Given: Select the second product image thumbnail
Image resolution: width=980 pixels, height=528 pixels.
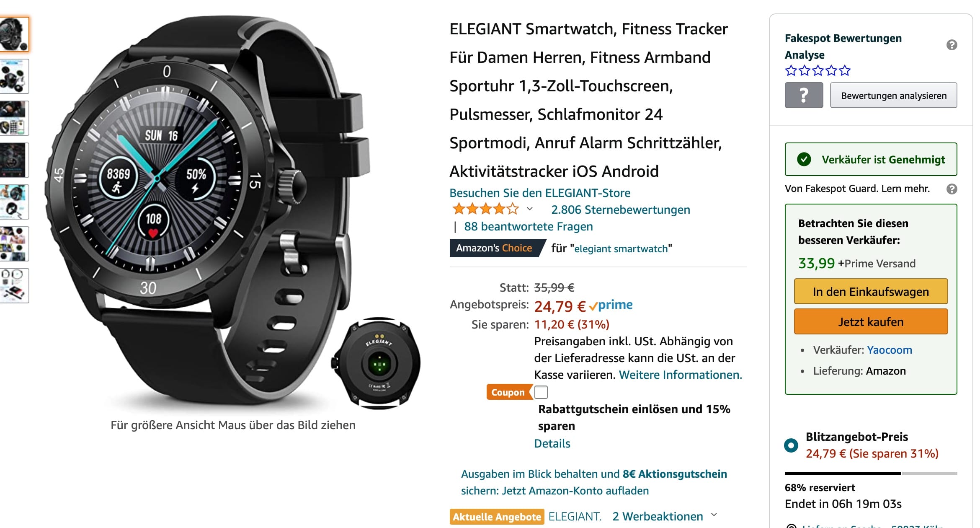Looking at the screenshot, I should point(14,76).
